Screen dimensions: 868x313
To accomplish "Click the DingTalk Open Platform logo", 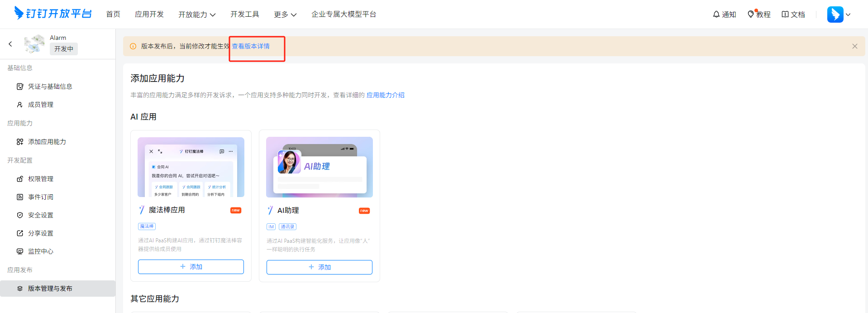I will [52, 14].
